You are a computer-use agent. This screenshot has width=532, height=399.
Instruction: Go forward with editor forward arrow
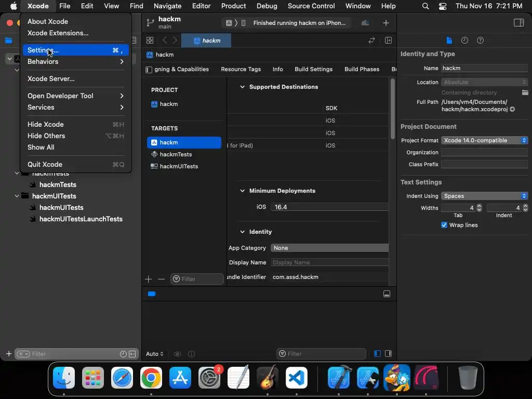175,41
